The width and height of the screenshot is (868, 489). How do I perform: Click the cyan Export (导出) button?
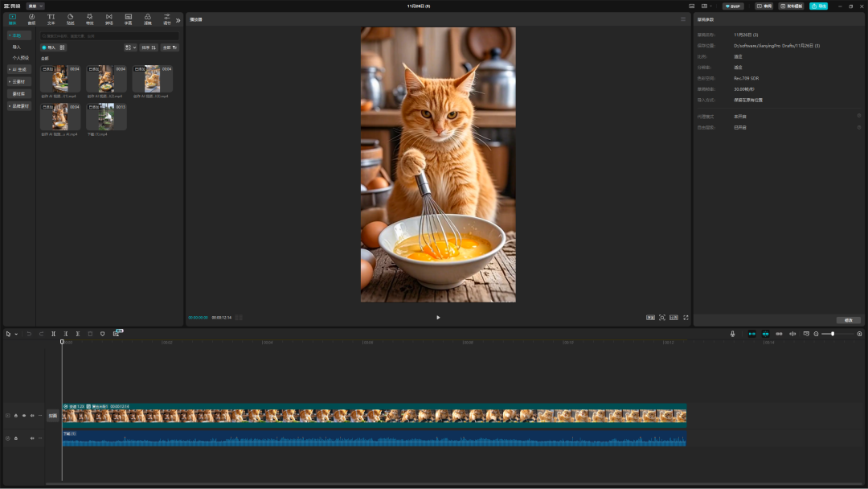click(818, 6)
